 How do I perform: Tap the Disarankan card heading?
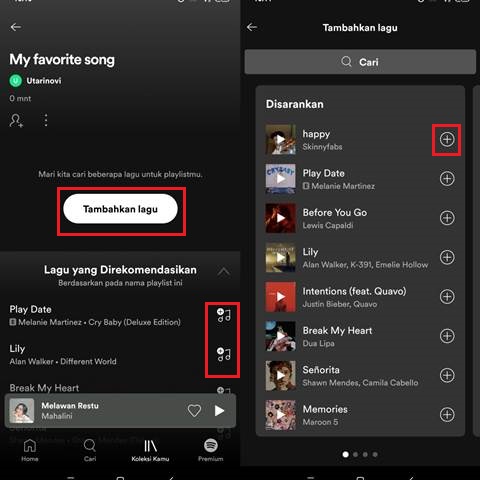[295, 104]
